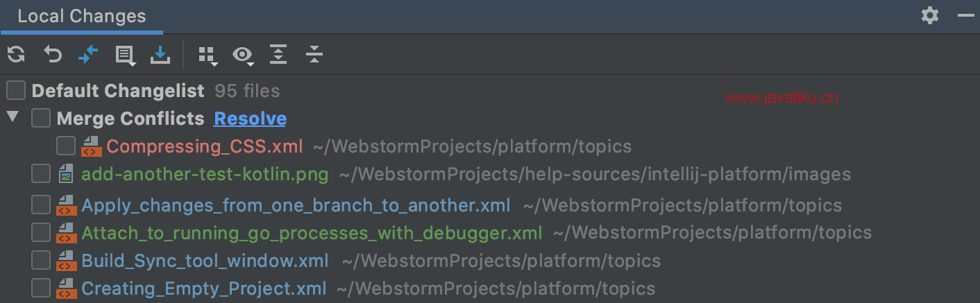Screen dimensions: 980x303
Task: Switch to the Local Changes tab
Action: [82, 17]
